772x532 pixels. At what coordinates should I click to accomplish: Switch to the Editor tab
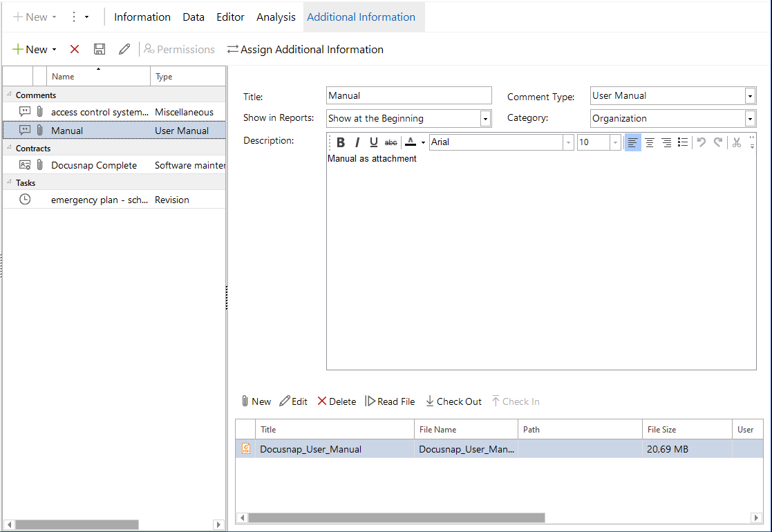[230, 17]
